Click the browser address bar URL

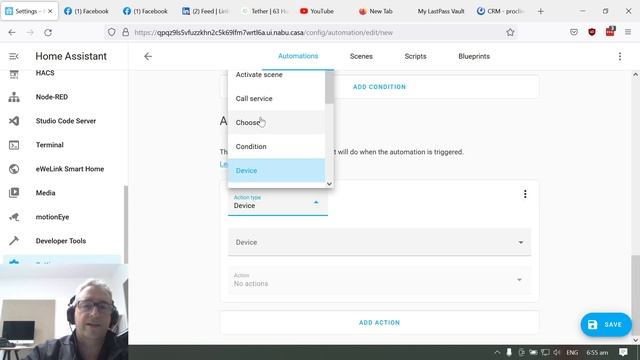coord(263,32)
